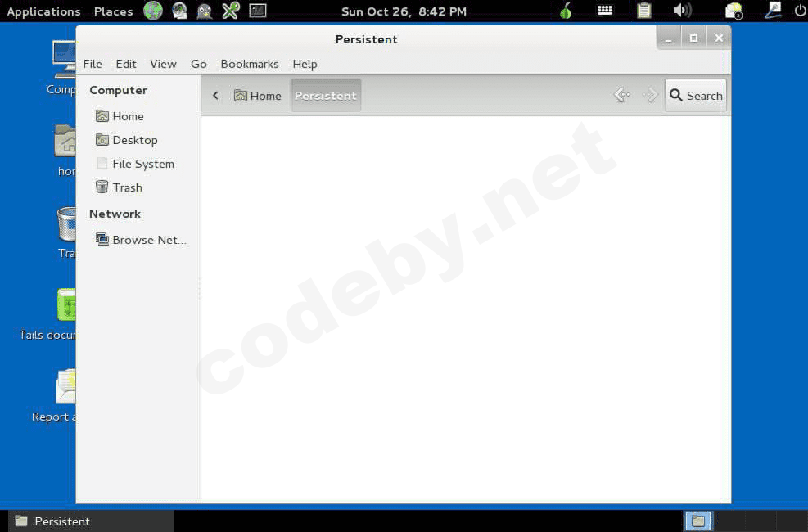The width and height of the screenshot is (808, 532).
Task: Navigate forward with the forward arrow
Action: [650, 95]
